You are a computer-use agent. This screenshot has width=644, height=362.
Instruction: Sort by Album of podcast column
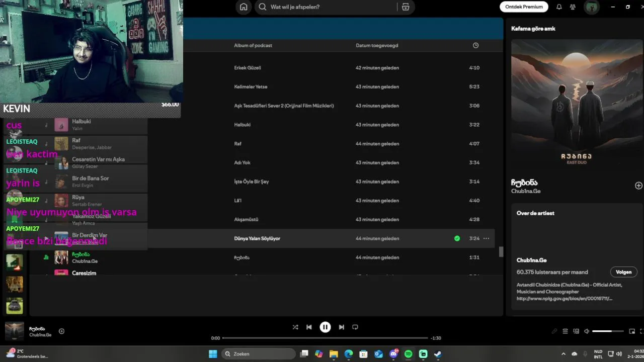click(x=253, y=45)
